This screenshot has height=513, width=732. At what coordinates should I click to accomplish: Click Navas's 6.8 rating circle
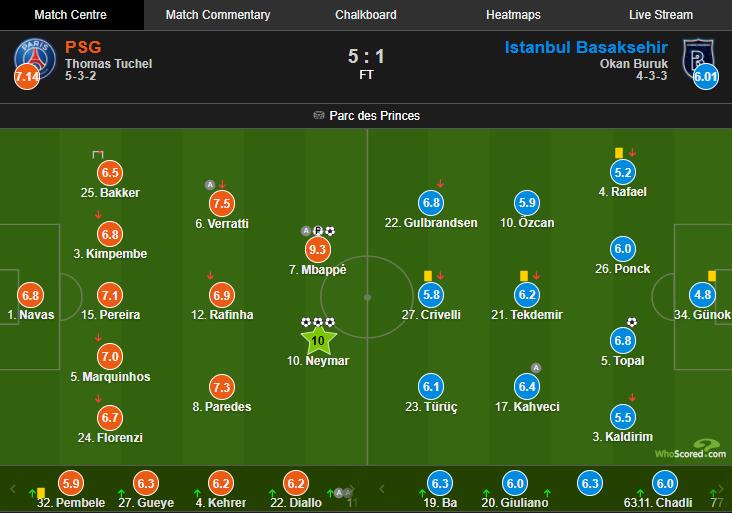point(30,295)
